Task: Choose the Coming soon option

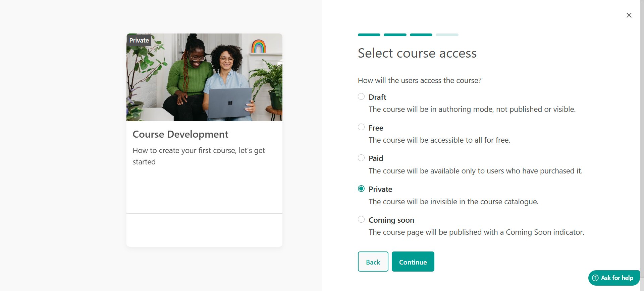Action: (361, 220)
